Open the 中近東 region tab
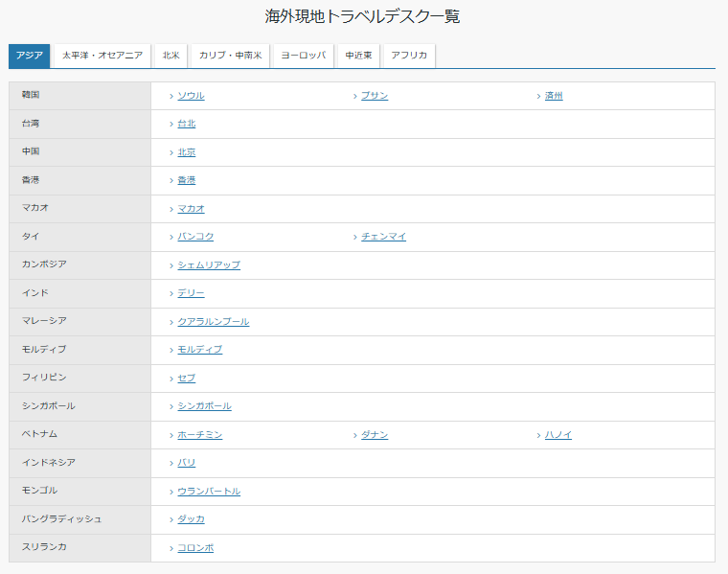The height and width of the screenshot is (574, 728). (x=359, y=56)
